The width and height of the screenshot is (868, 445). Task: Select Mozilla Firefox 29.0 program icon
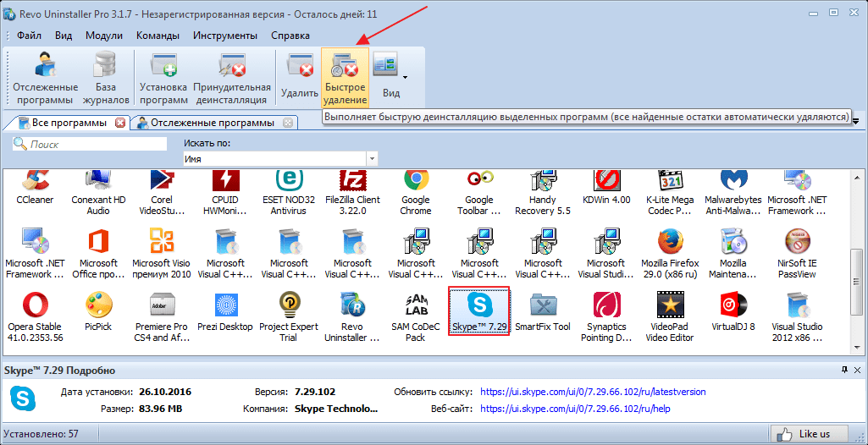[671, 250]
